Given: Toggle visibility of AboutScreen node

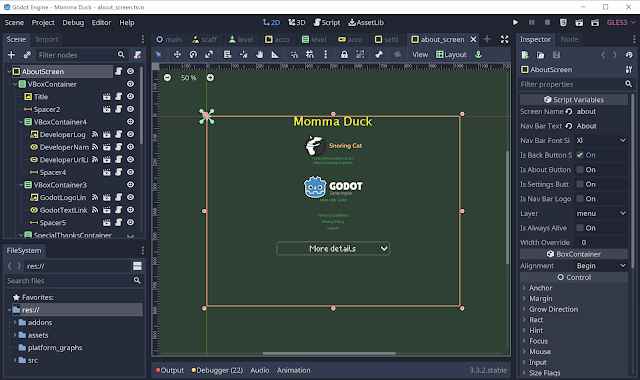Looking at the screenshot, I should coord(130,71).
